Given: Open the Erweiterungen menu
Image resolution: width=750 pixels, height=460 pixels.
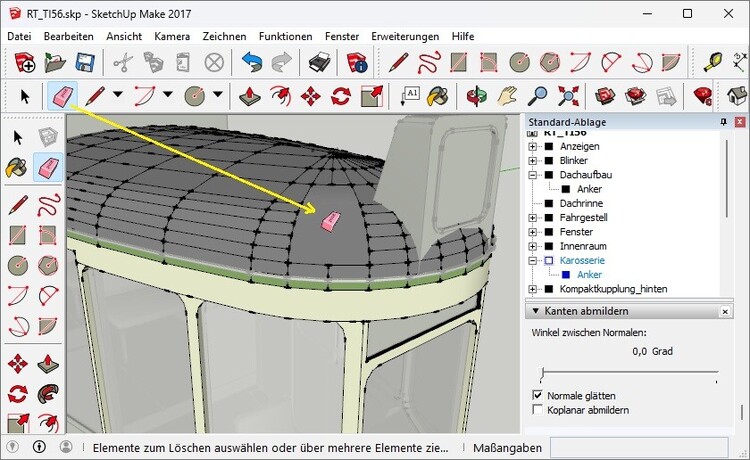Looking at the screenshot, I should tap(405, 36).
